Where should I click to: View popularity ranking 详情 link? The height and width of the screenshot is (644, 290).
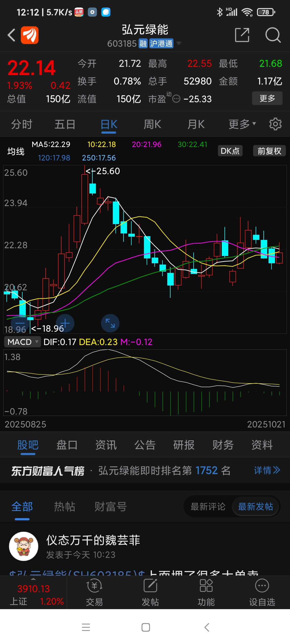pos(267,470)
